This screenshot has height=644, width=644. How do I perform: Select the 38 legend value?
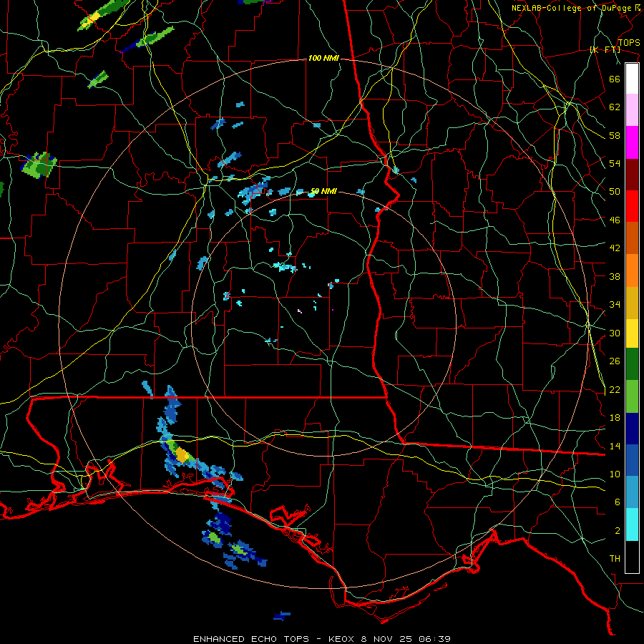[615, 276]
